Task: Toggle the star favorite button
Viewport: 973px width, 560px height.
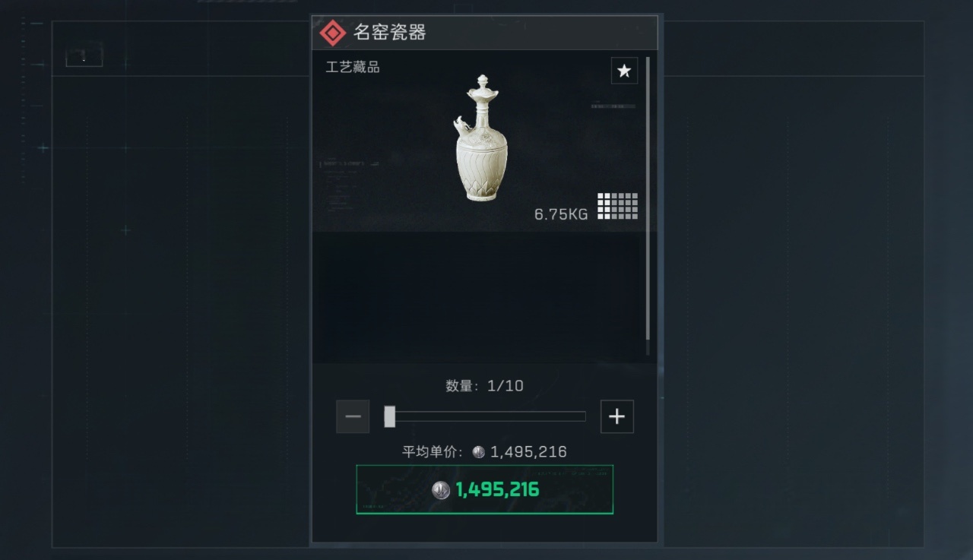Action: pyautogui.click(x=624, y=71)
